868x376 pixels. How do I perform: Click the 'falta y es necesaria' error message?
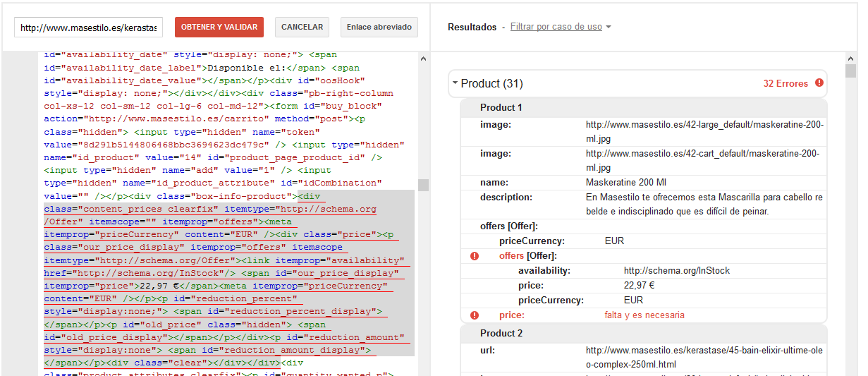[x=644, y=315]
